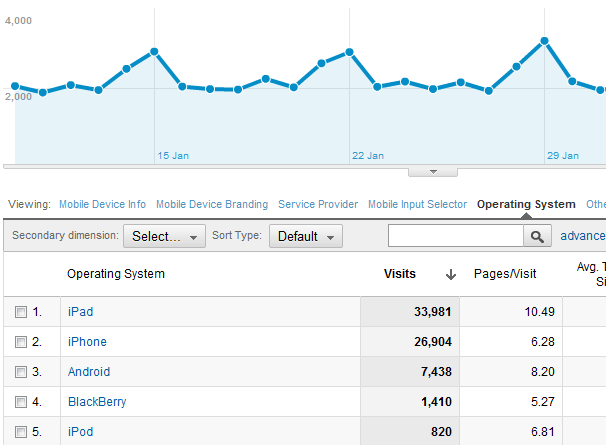The image size is (606, 445).
Task: Click the chart data point at 15 Jan
Action: [154, 51]
